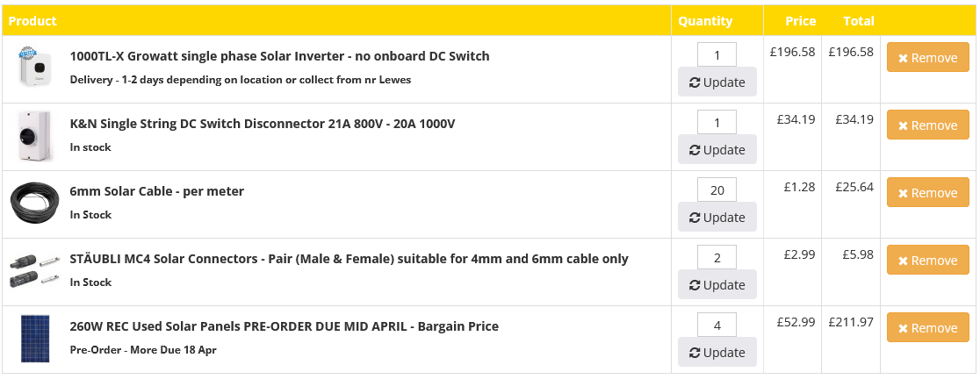Image resolution: width=980 pixels, height=379 pixels.
Task: Remove the Growatt Solar Inverter from basket
Action: pyautogui.click(x=928, y=57)
